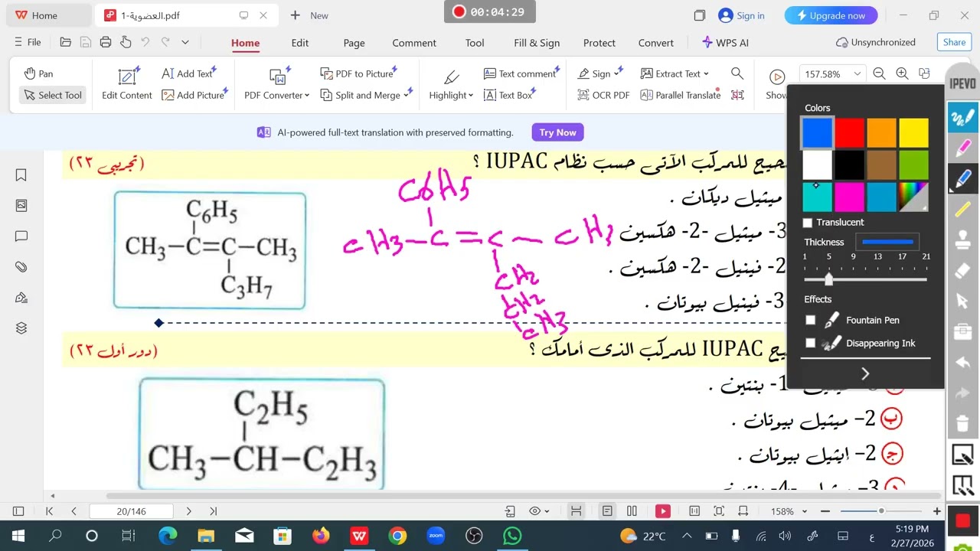Screen dimensions: 980x551
Task: Toggle the two-page view layout
Action: [x=632, y=511]
